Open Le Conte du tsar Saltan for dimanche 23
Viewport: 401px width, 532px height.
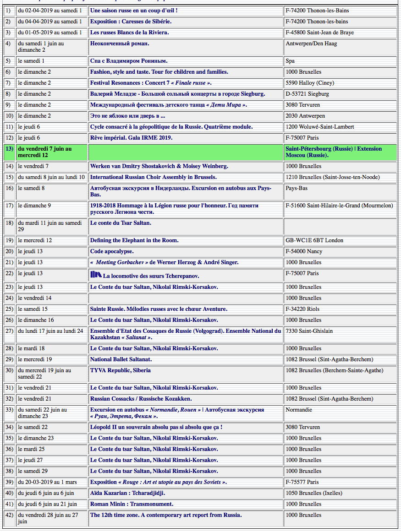(154, 438)
